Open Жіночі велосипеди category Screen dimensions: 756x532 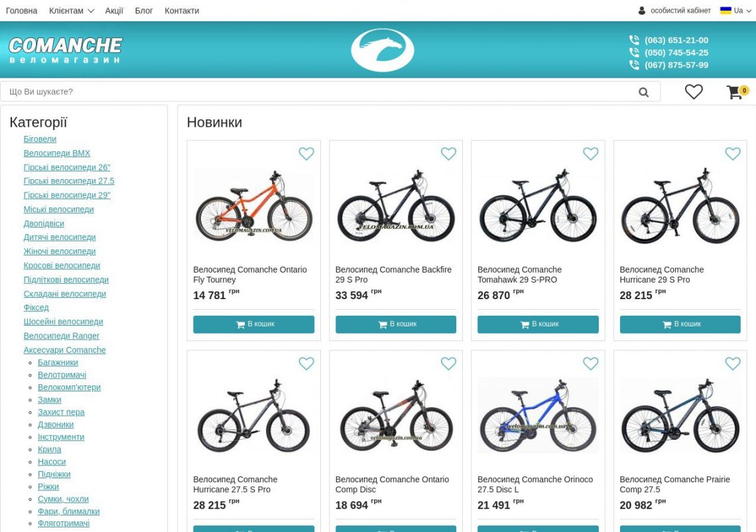coord(60,251)
